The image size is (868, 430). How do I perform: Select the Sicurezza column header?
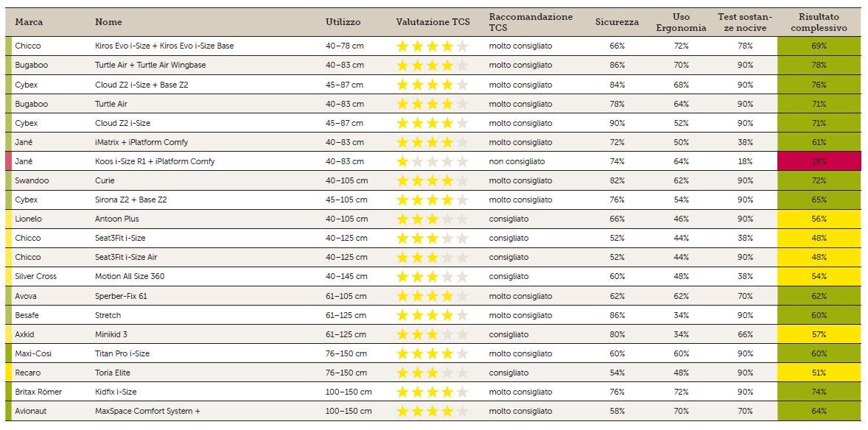point(617,22)
